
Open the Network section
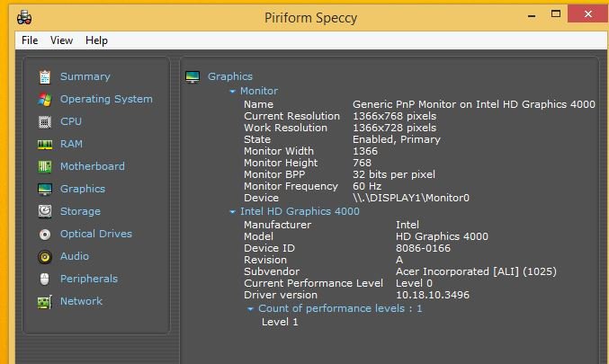(81, 301)
